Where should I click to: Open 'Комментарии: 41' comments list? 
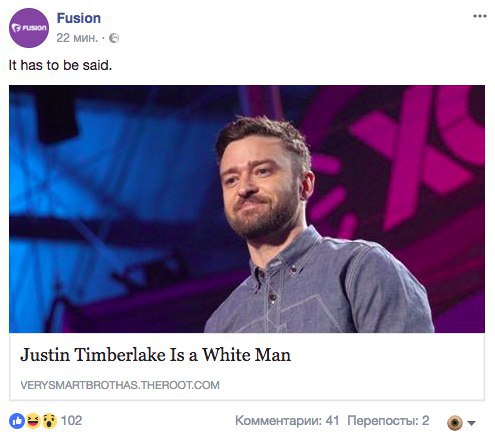click(287, 421)
